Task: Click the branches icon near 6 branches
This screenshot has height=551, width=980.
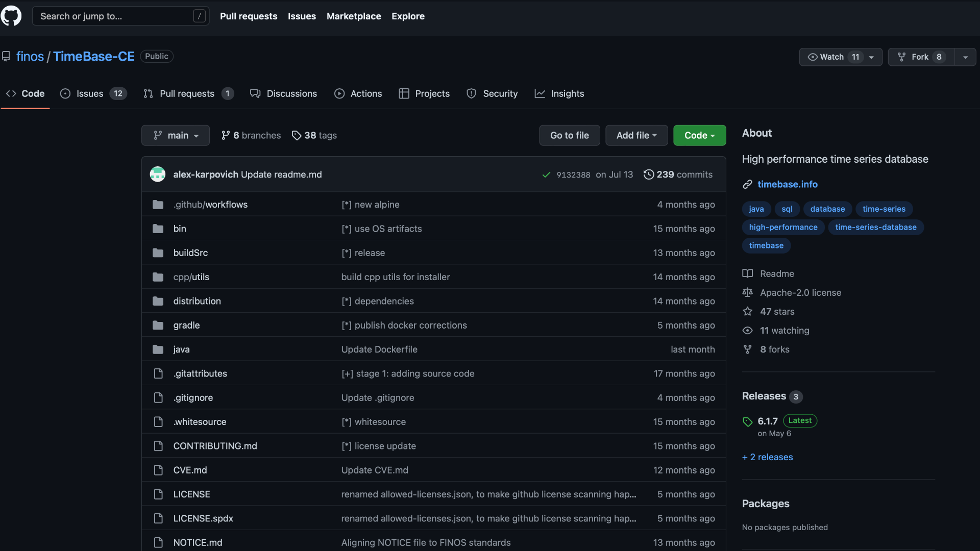Action: pyautogui.click(x=226, y=135)
